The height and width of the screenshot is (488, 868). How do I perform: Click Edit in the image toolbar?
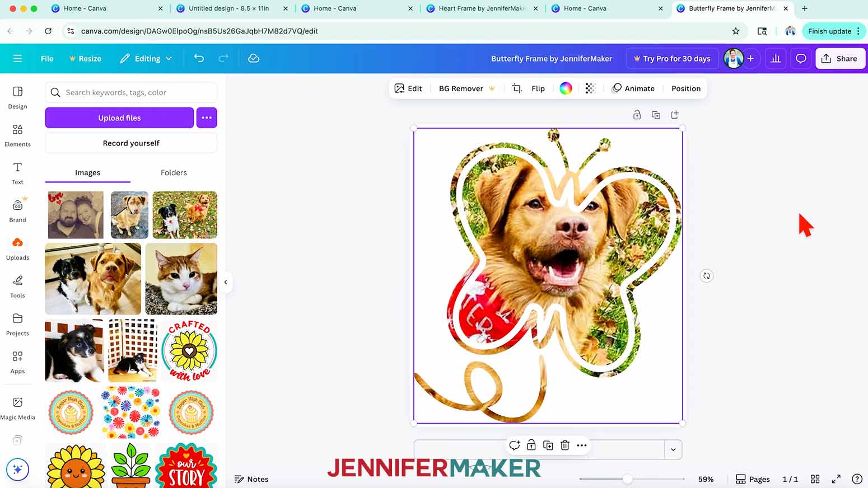pyautogui.click(x=408, y=88)
